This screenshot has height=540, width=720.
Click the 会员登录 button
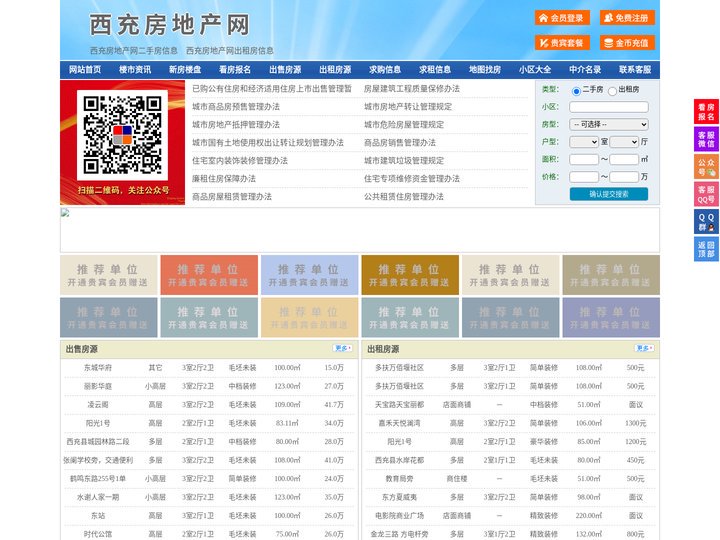562,18
